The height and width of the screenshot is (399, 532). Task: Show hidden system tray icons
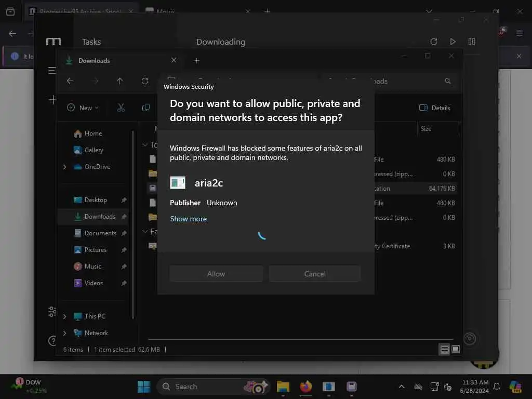402,387
